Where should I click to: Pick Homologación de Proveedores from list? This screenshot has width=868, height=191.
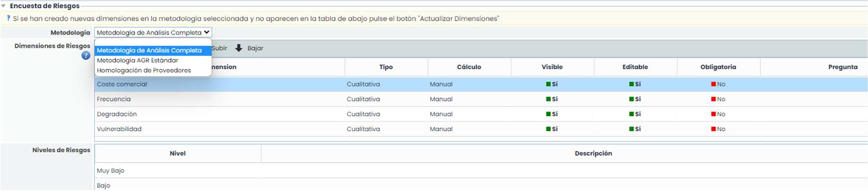(x=144, y=70)
